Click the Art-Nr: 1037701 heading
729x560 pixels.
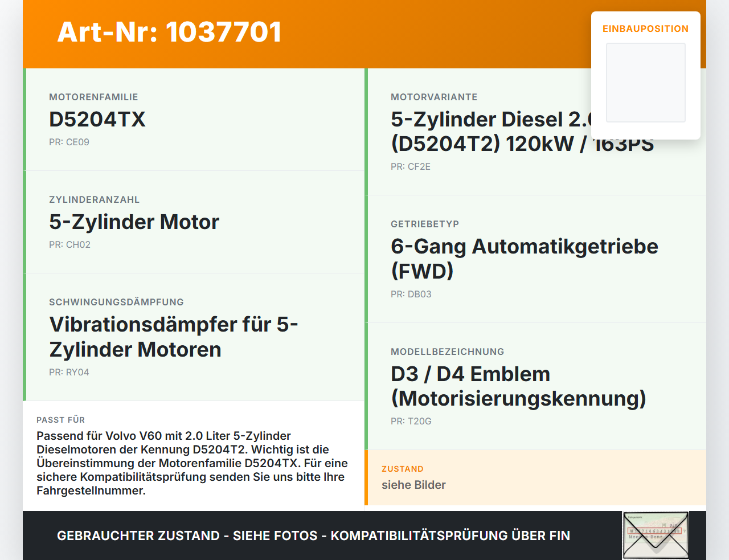click(x=169, y=32)
